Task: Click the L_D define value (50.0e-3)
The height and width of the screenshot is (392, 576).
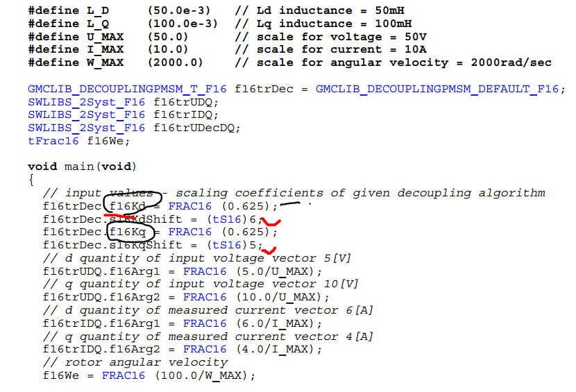Action: [179, 10]
